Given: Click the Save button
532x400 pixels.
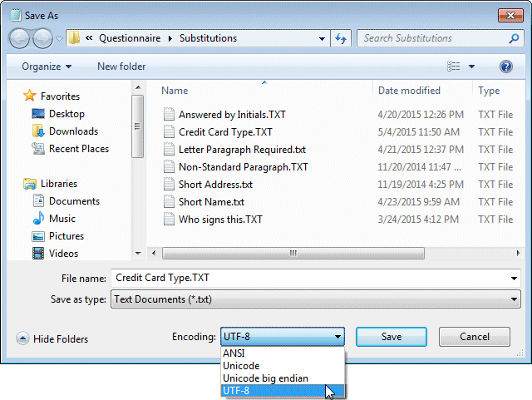Looking at the screenshot, I should 392,337.
